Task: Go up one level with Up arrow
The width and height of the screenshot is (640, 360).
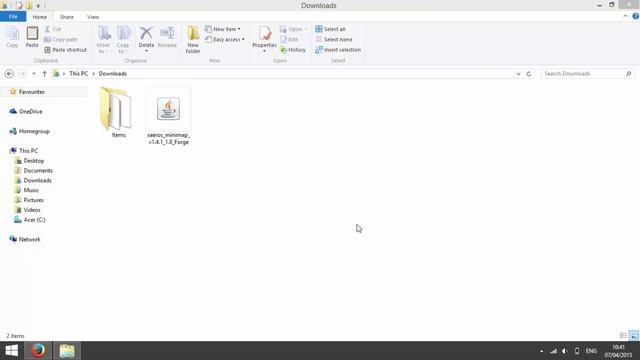Action: tap(44, 73)
